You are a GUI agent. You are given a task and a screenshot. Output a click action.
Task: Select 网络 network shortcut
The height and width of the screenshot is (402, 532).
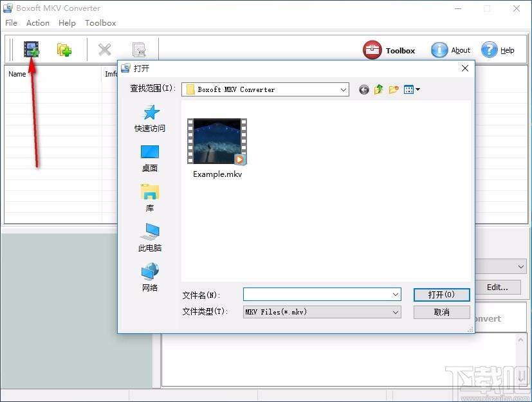pos(150,277)
